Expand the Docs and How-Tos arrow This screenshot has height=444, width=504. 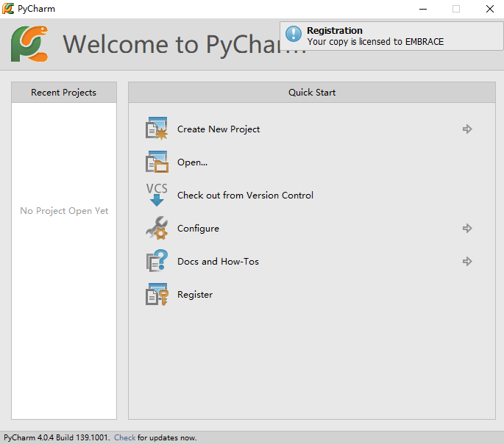(x=467, y=261)
